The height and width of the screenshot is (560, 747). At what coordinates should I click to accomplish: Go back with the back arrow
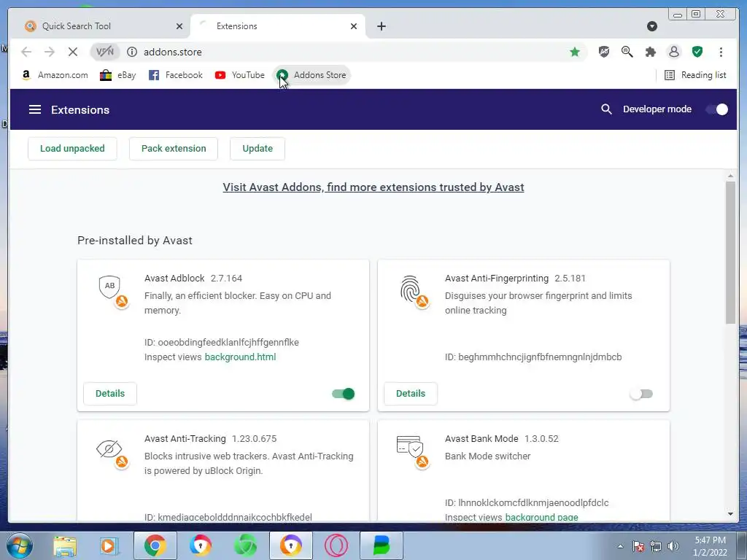point(27,52)
